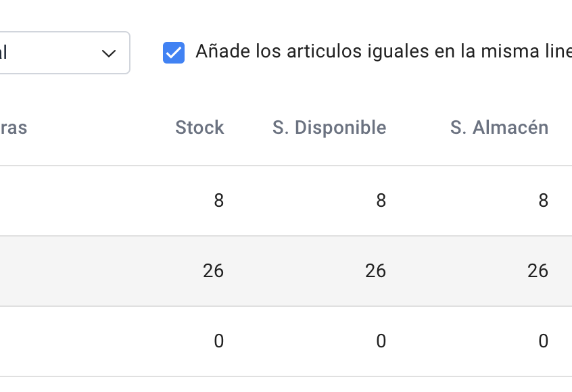Click the blank 'ras' cell in the stock-0 row
The width and height of the screenshot is (572, 392).
41,341
